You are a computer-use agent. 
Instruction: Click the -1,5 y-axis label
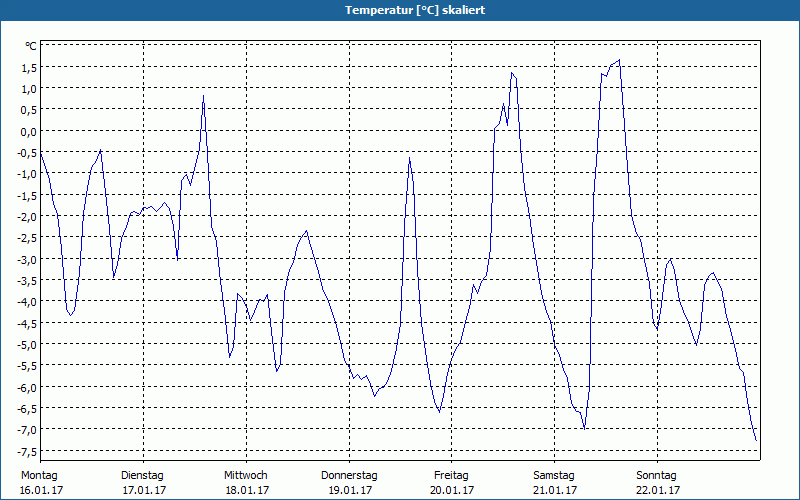pos(28,195)
